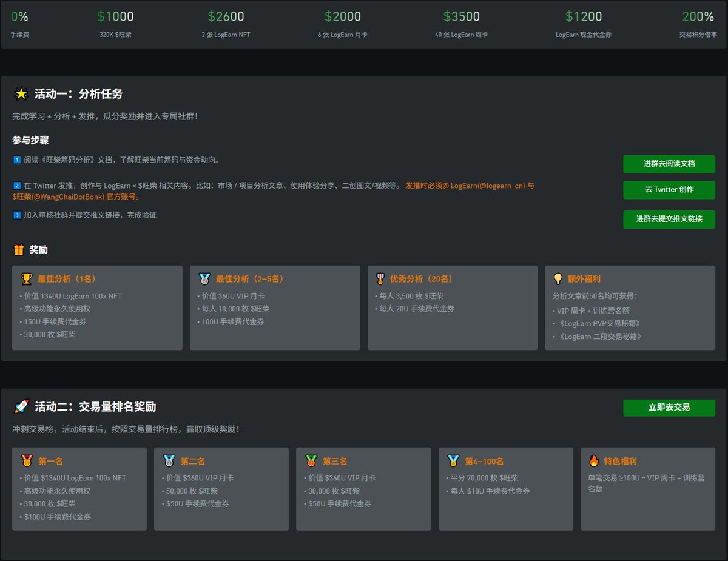Screen dimensions: 728x561
Task: Click the 40 张 LogEarn 周卡 label
Action: click(462, 35)
